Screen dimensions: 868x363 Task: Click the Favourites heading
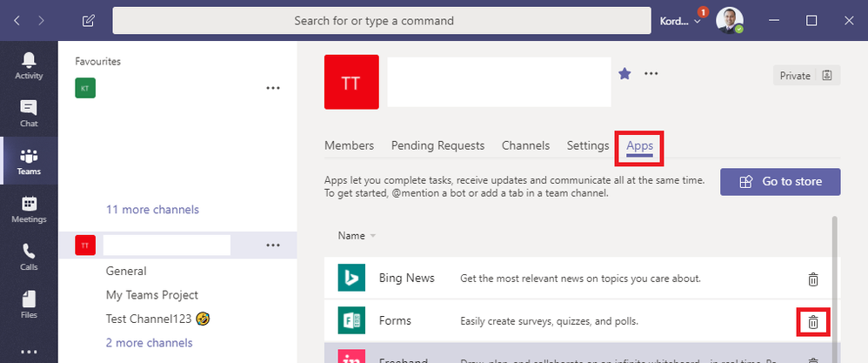click(98, 62)
